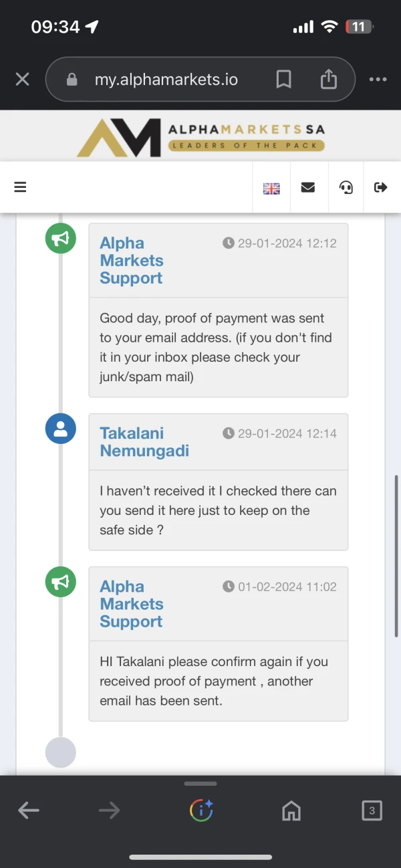Click the blue user avatar icon
This screenshot has width=401, height=868.
pos(60,429)
